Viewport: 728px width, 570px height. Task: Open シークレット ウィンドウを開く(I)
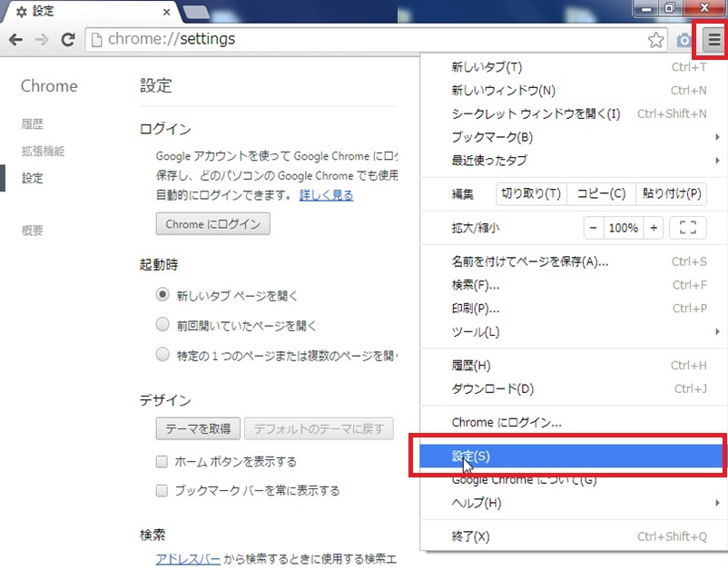coord(573,113)
